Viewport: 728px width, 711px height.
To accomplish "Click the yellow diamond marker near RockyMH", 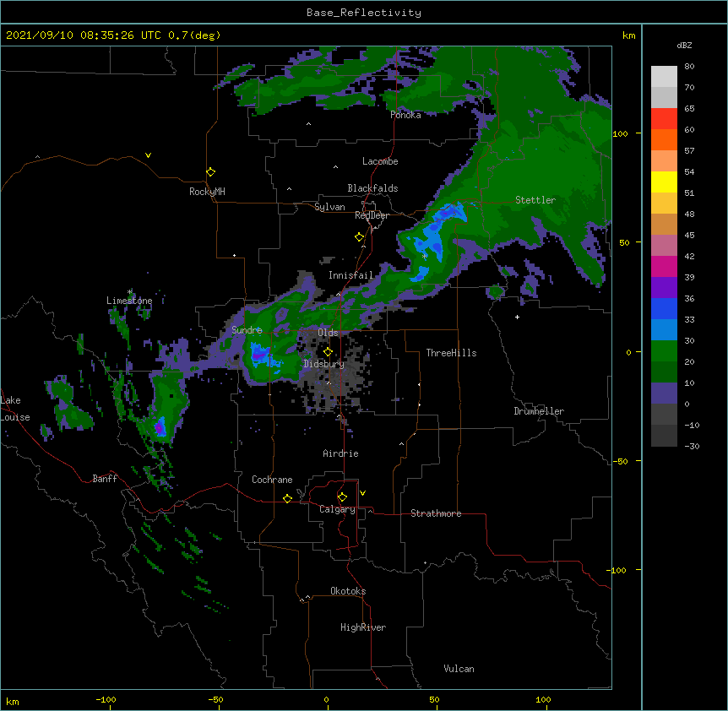I will tap(211, 172).
